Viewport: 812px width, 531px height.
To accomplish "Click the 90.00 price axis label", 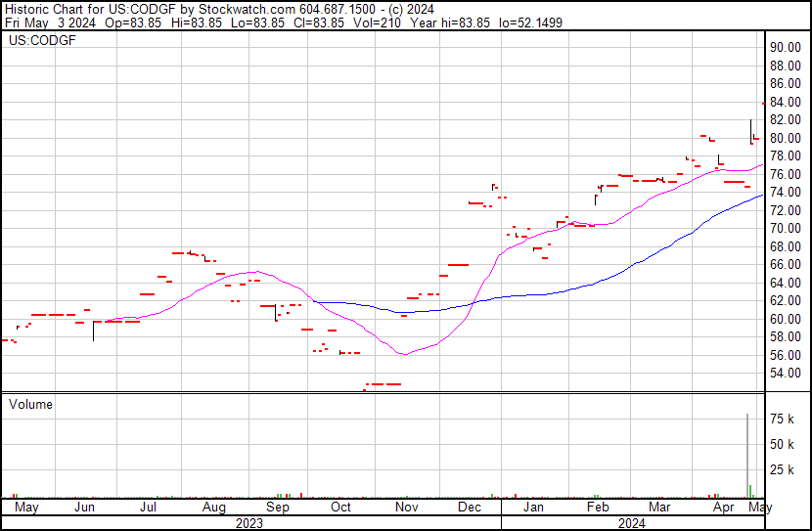I will click(785, 47).
